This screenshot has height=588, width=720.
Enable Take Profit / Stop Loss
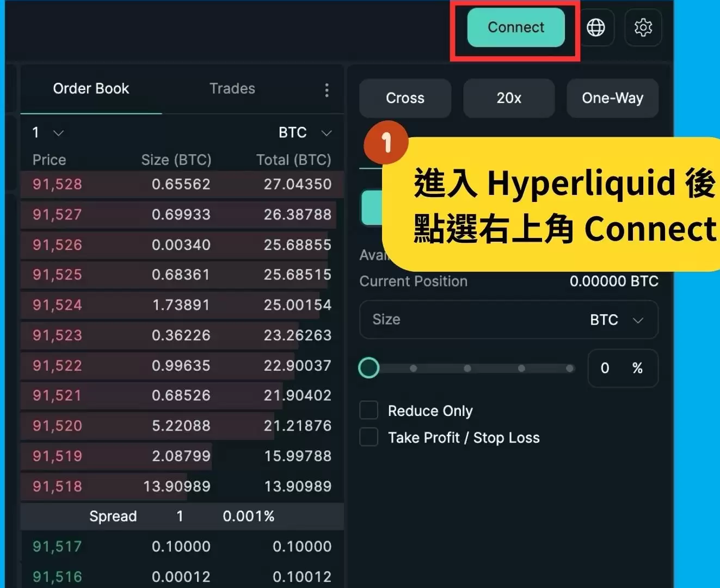click(368, 437)
